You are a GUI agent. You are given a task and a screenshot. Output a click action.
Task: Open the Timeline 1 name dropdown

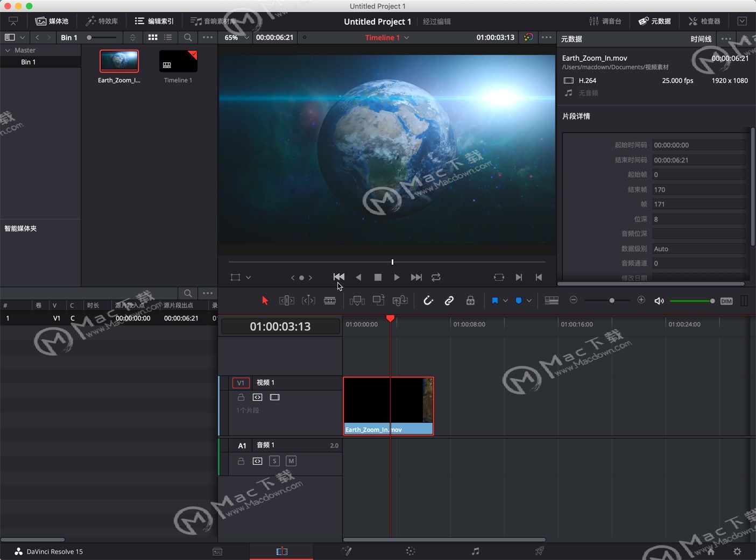click(x=407, y=38)
